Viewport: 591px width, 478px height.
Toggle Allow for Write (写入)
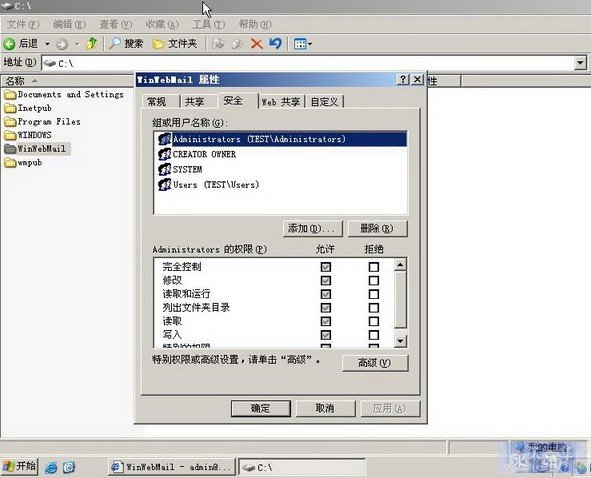click(326, 335)
